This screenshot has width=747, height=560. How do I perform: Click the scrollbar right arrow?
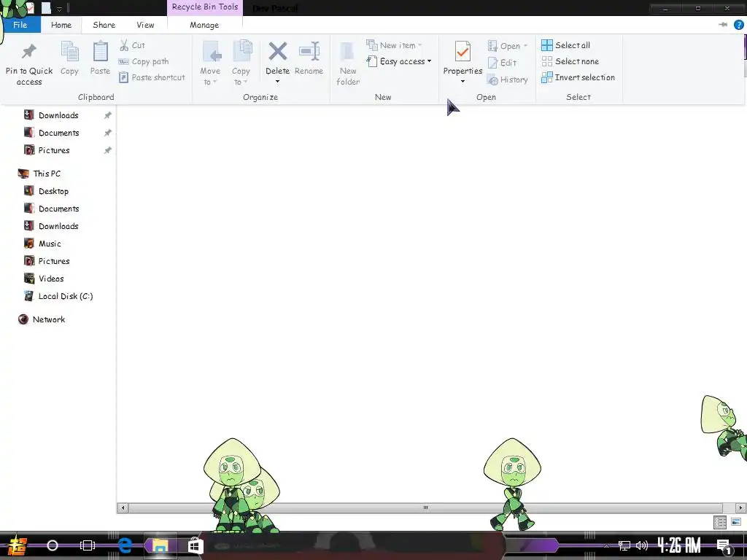pyautogui.click(x=740, y=507)
